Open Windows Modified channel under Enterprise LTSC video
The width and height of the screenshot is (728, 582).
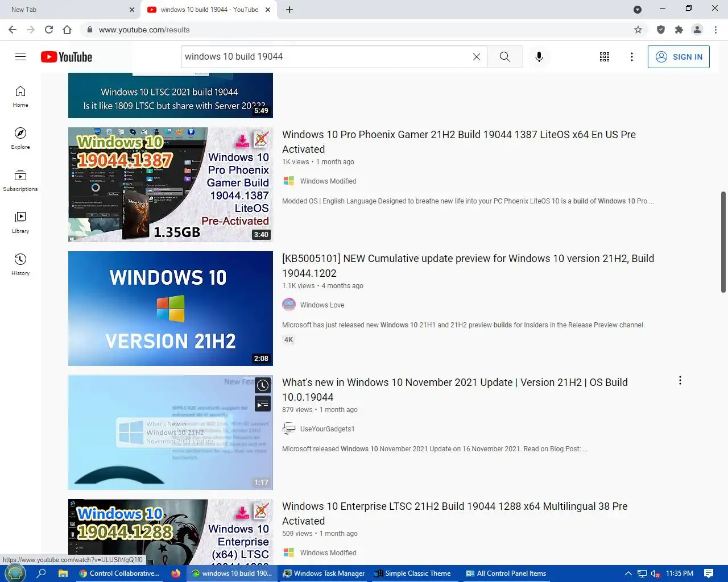pyautogui.click(x=328, y=553)
